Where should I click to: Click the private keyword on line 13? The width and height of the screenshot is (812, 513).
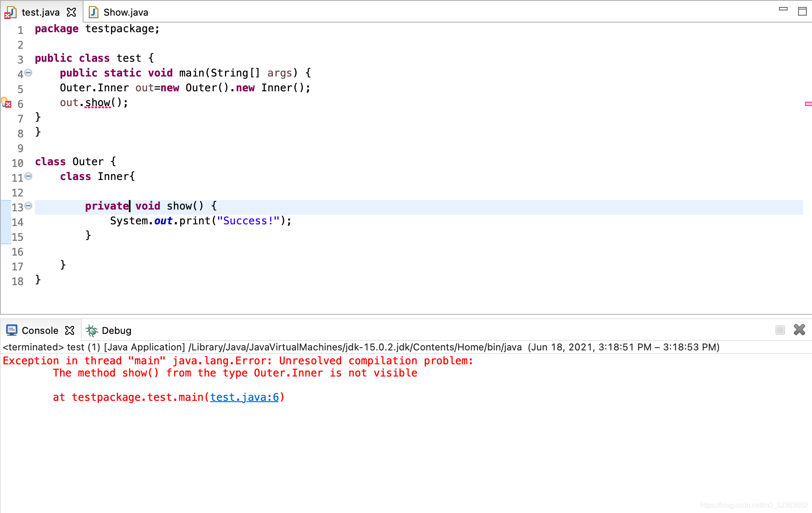click(x=107, y=206)
